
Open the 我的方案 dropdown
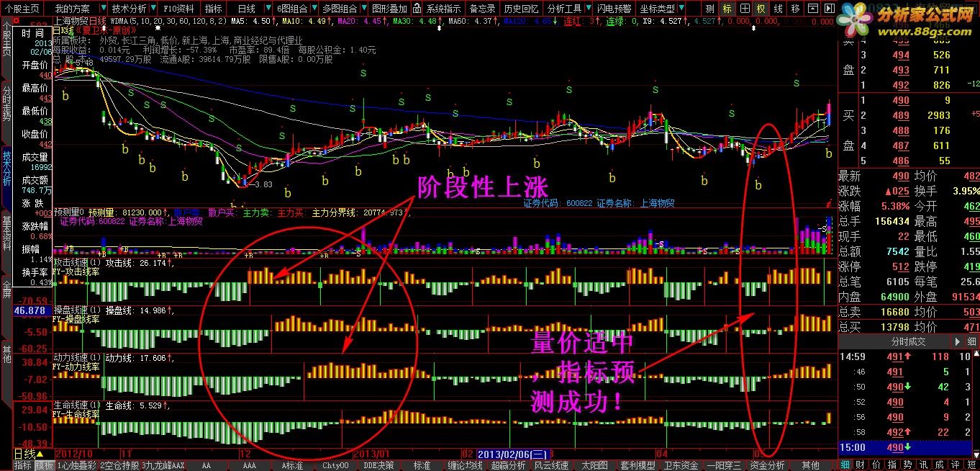[77, 9]
